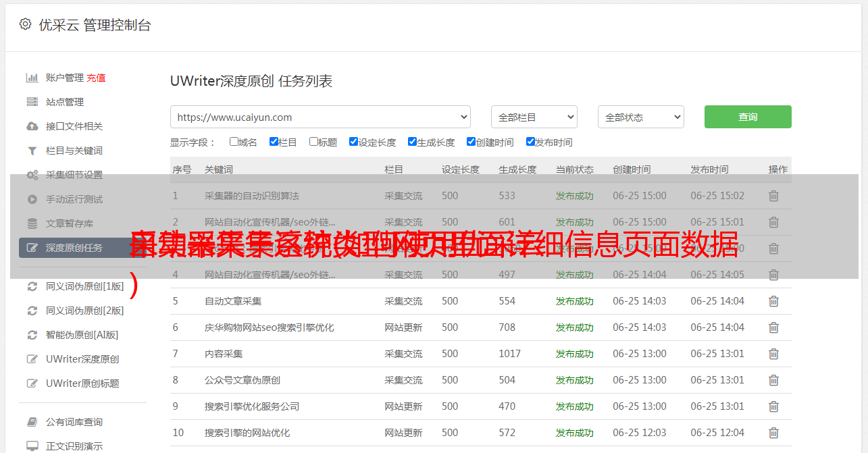Click keyword 搜索引擎优化服务公司
This screenshot has width=868, height=453.
point(252,406)
